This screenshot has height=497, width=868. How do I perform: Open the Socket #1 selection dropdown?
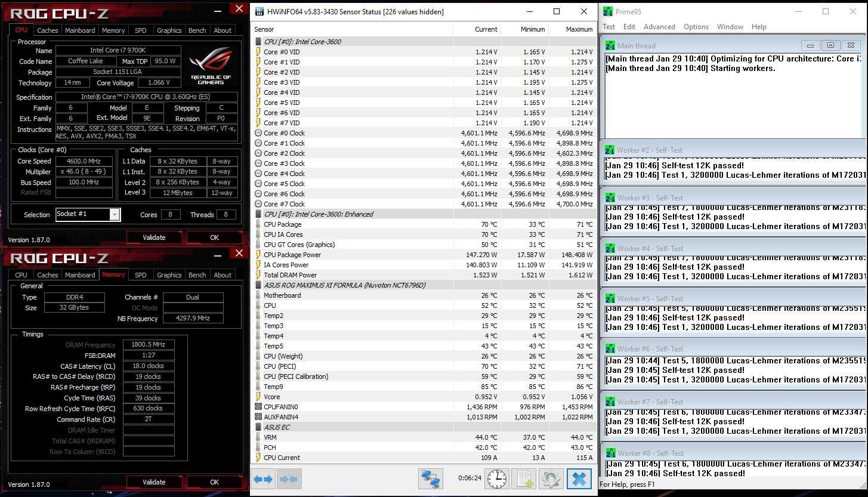coord(115,214)
